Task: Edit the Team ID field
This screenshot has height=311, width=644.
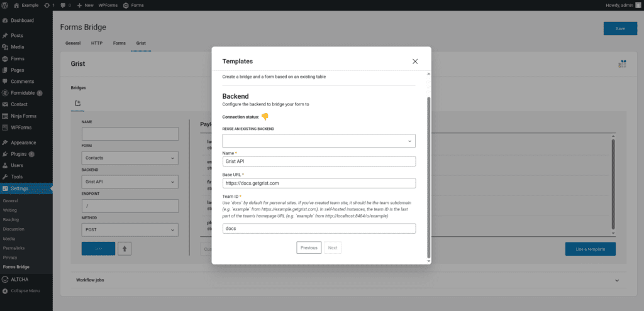Action: tap(319, 229)
